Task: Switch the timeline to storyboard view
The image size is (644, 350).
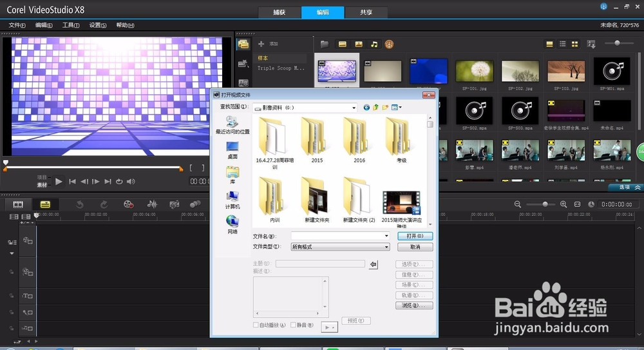Action: tap(18, 204)
